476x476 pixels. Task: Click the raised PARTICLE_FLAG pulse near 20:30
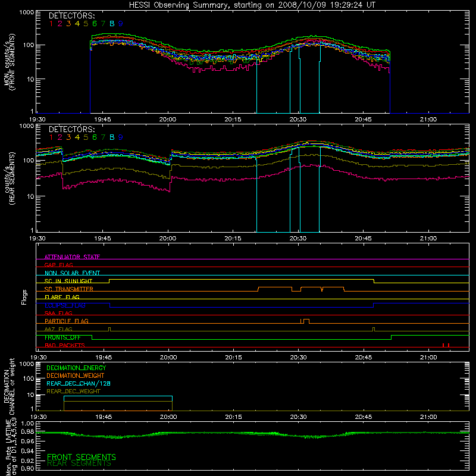306,321
